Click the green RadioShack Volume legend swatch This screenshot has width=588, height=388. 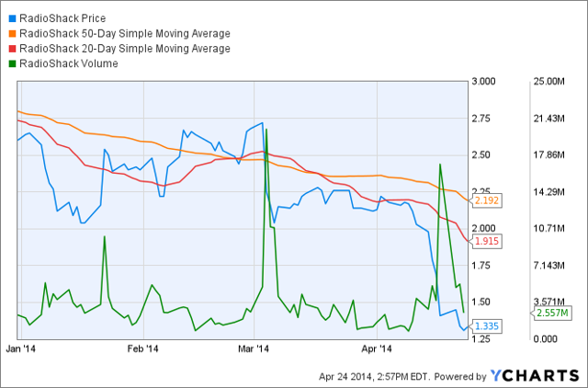point(12,63)
